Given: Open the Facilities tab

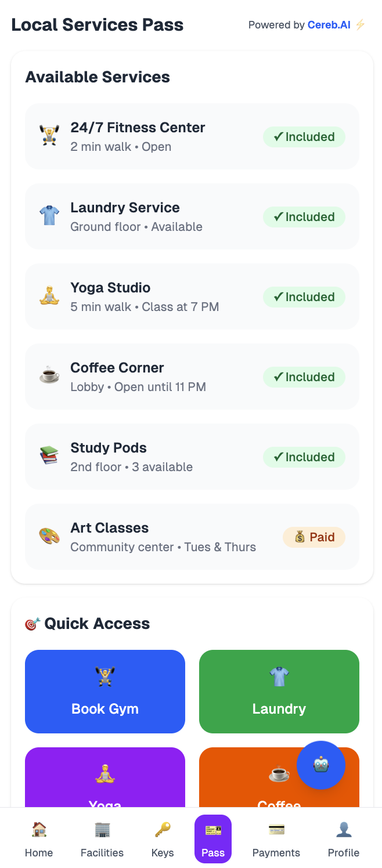Looking at the screenshot, I should tap(102, 839).
